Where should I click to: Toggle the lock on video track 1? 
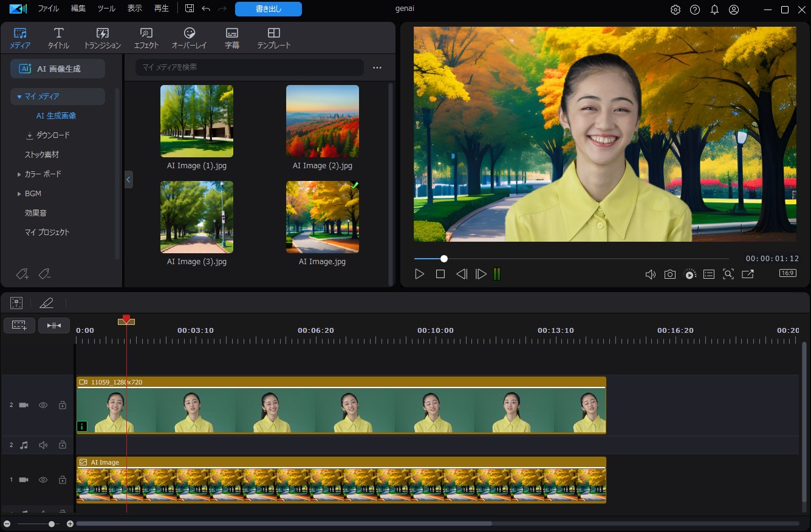tap(62, 480)
